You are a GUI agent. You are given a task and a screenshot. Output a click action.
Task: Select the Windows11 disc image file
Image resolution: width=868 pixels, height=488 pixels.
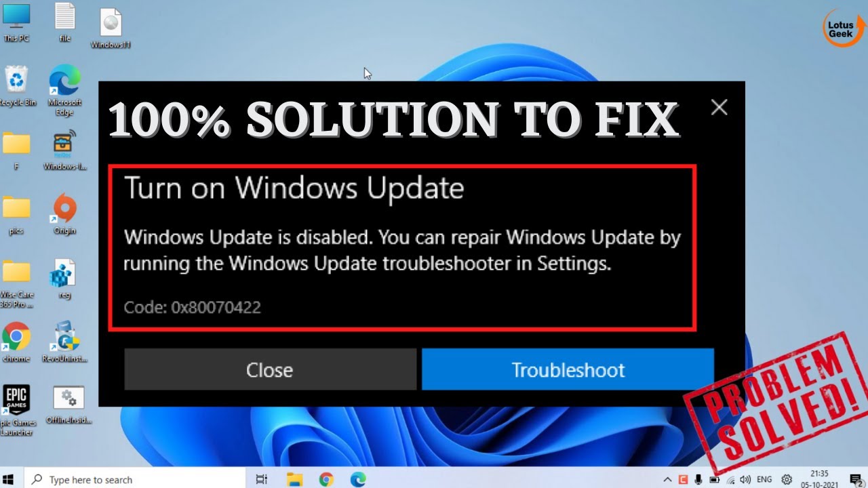point(111,29)
